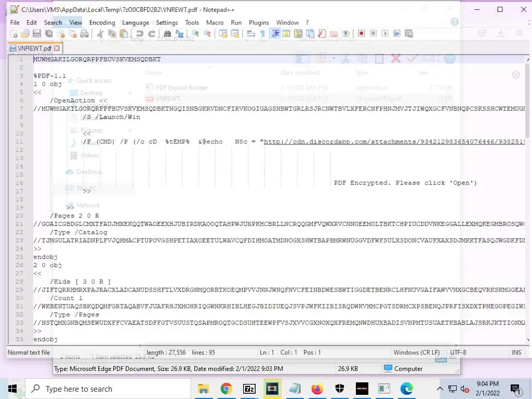Click the Save file toolbar icon
This screenshot has height=399, width=532.
coord(37,34)
